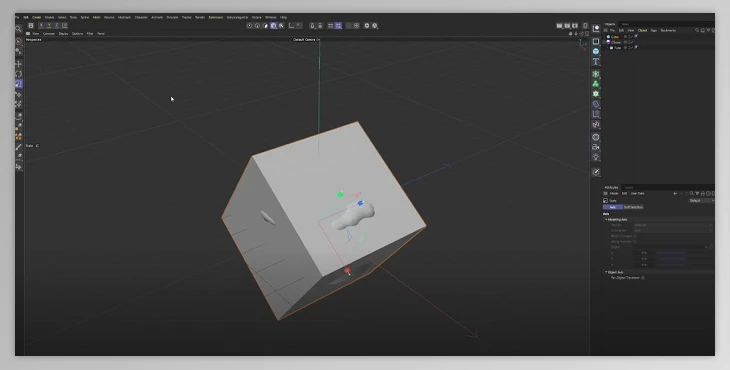
Task: Open the MoGraph menu
Action: tap(124, 17)
